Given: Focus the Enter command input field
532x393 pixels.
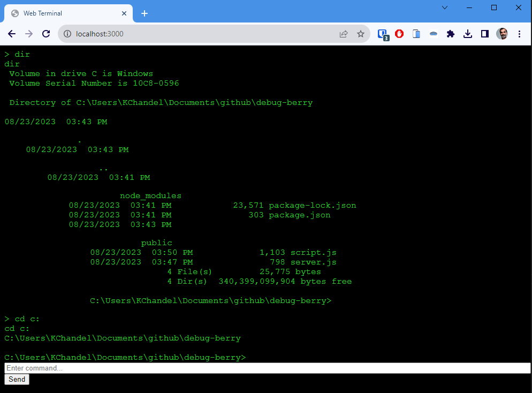Looking at the screenshot, I should (x=267, y=368).
